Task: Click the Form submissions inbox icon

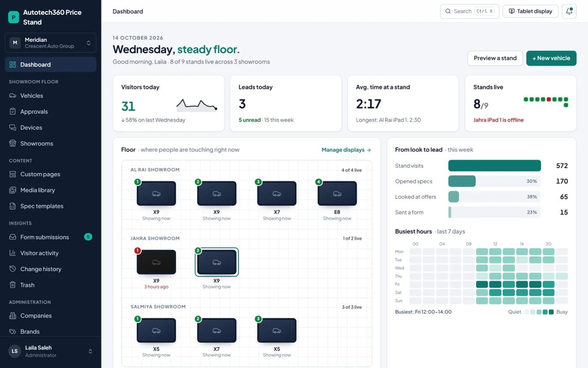Action: pyautogui.click(x=13, y=237)
